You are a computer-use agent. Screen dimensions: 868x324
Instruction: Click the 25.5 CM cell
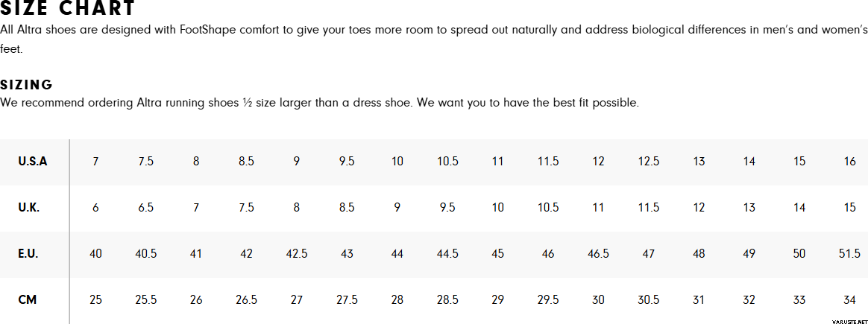145,300
